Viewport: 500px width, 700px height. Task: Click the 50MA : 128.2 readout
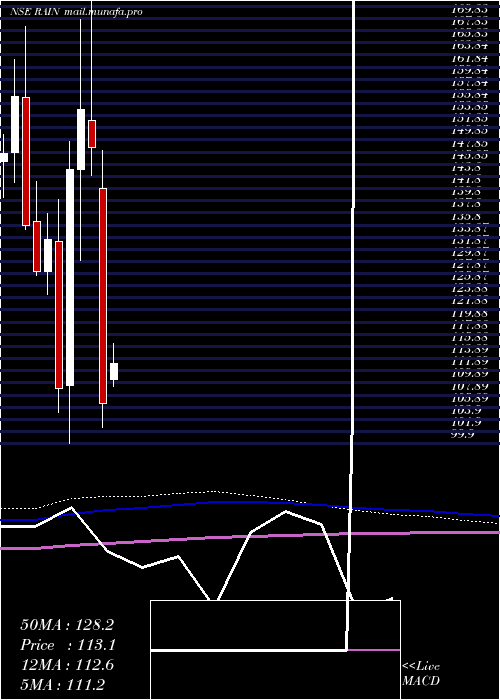point(67,625)
